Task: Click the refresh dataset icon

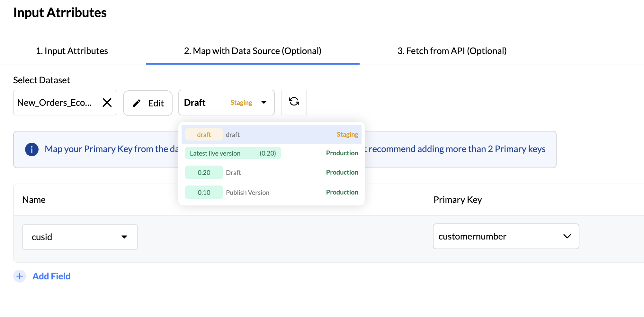Action: 294,102
